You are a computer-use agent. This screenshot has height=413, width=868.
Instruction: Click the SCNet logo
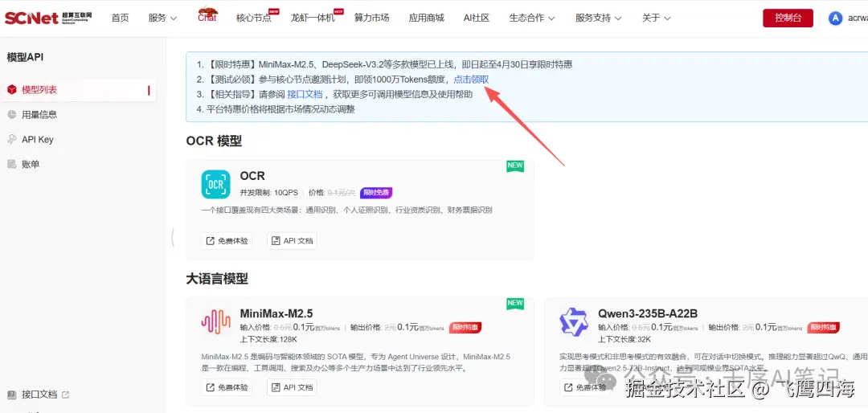(48, 18)
